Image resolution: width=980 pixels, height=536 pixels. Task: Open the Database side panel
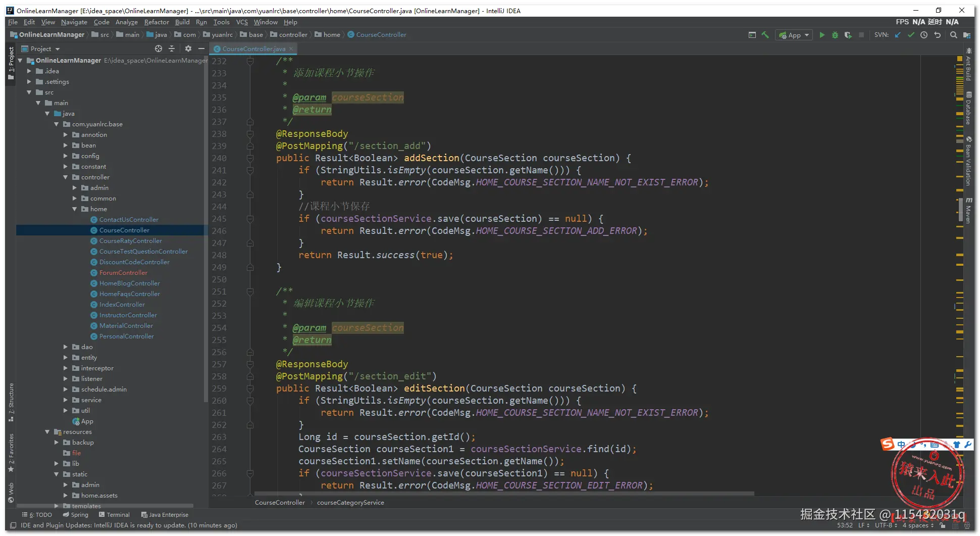(x=968, y=108)
